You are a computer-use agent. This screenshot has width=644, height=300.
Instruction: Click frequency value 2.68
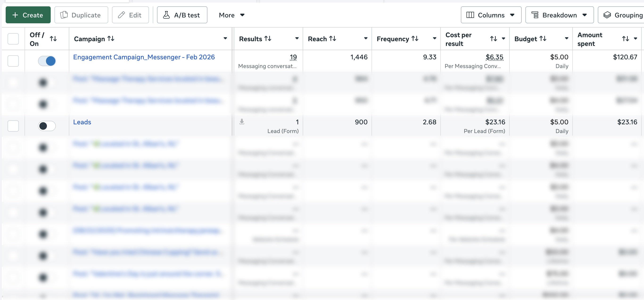[429, 122]
